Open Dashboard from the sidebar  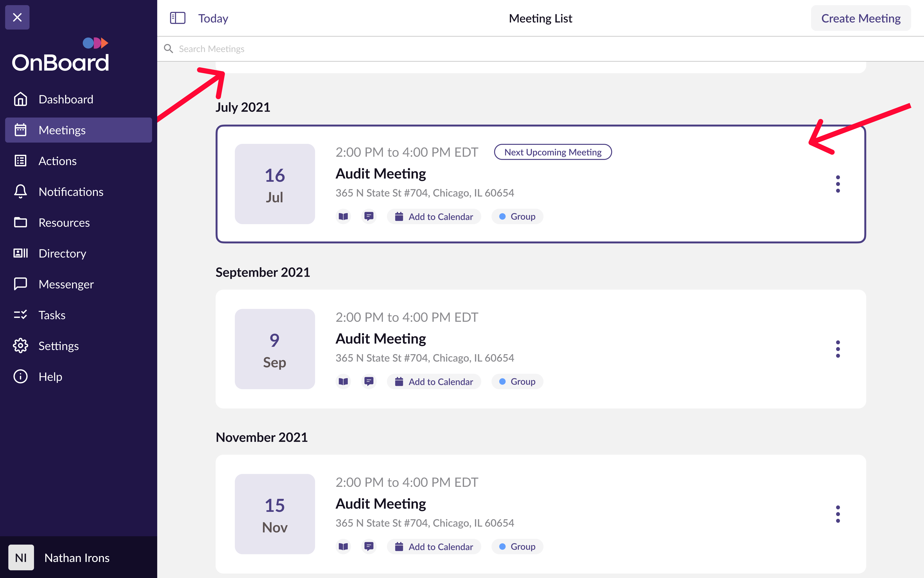[78, 99]
